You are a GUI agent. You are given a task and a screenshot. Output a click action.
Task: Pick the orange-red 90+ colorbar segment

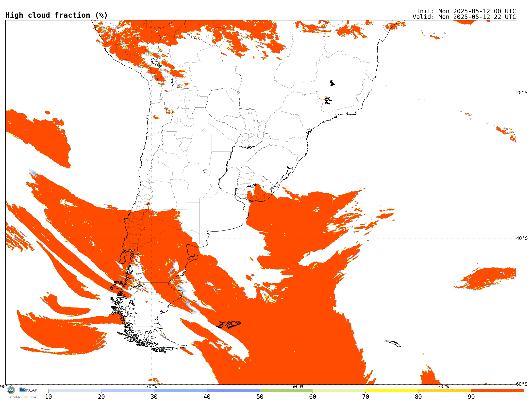pos(498,391)
